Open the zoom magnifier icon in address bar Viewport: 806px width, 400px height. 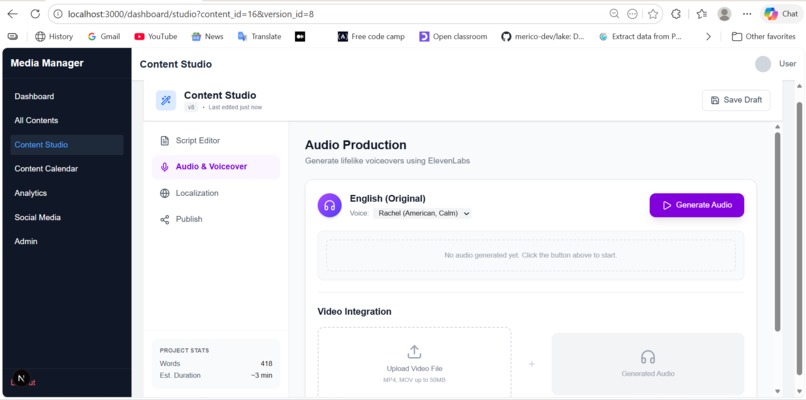(614, 14)
